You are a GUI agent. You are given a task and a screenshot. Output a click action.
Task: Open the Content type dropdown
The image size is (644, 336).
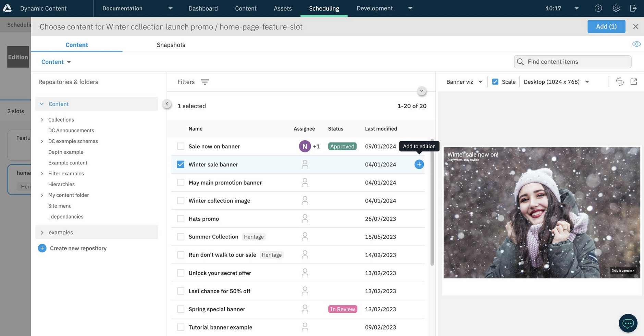tap(56, 62)
